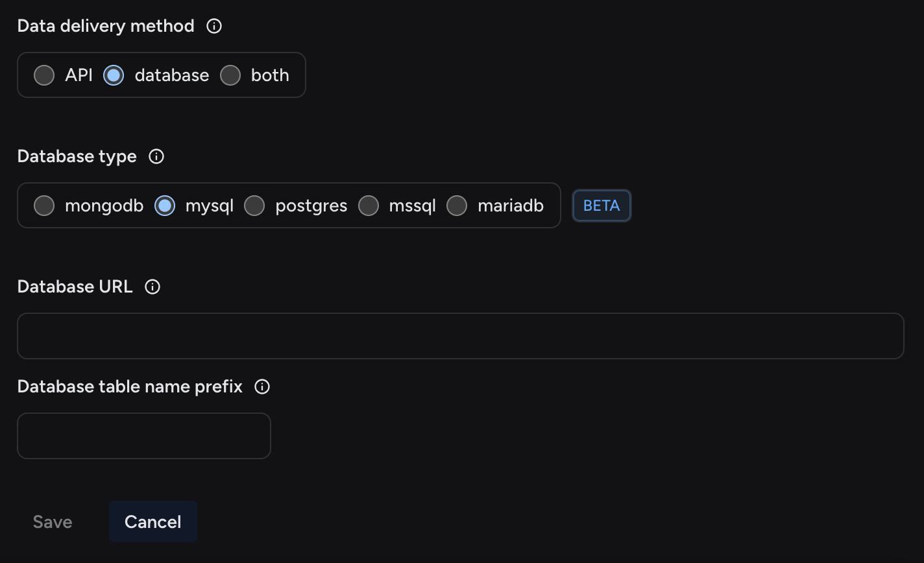Focus the Database URL text field
The image size is (924, 563).
tap(460, 336)
